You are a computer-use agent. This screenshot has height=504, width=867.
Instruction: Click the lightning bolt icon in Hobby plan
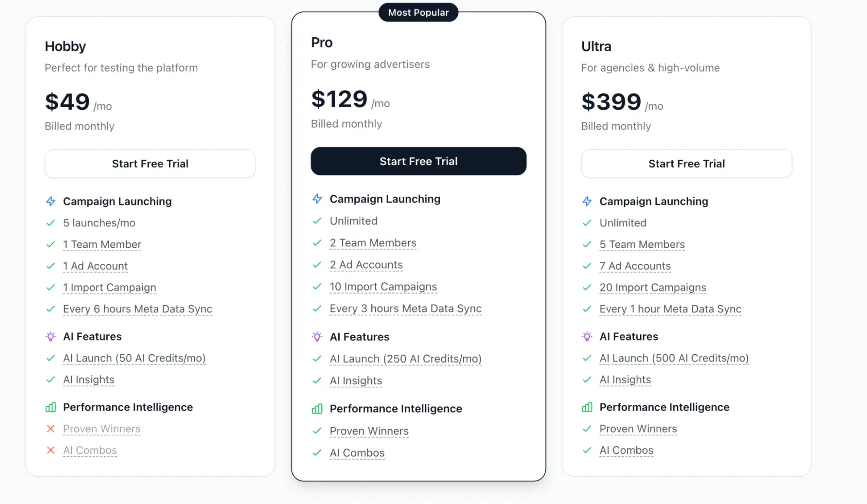pyautogui.click(x=51, y=201)
